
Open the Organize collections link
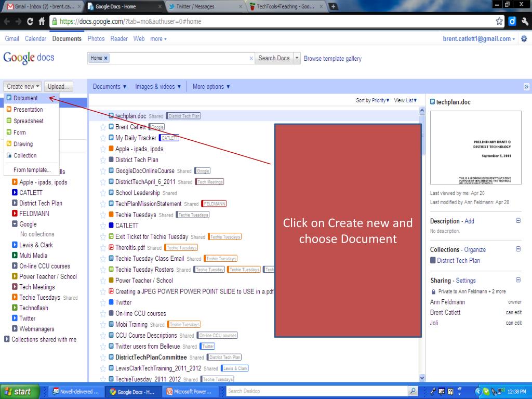pos(475,250)
